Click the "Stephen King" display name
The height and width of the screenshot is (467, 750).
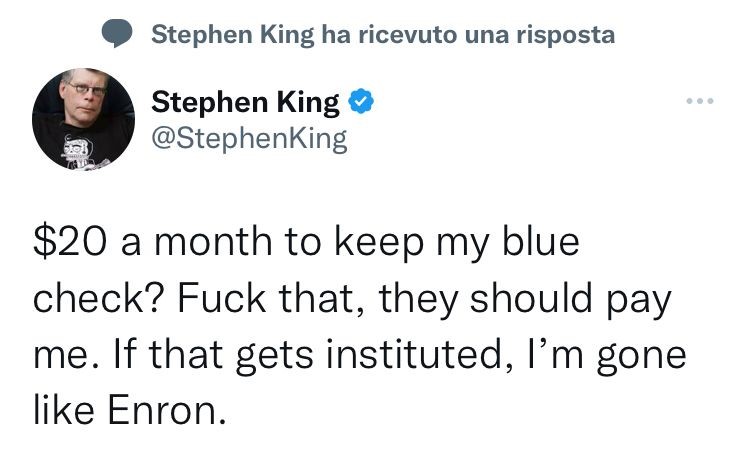[x=245, y=100]
